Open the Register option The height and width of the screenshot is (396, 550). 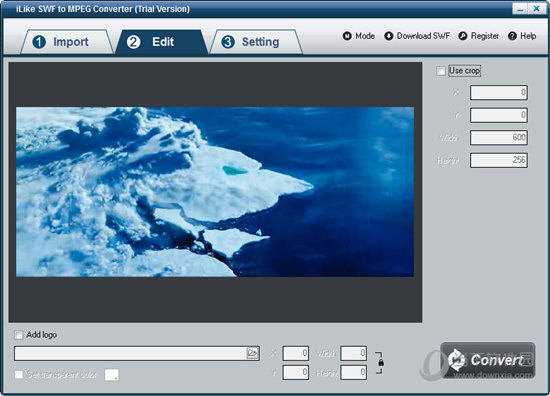[x=479, y=36]
